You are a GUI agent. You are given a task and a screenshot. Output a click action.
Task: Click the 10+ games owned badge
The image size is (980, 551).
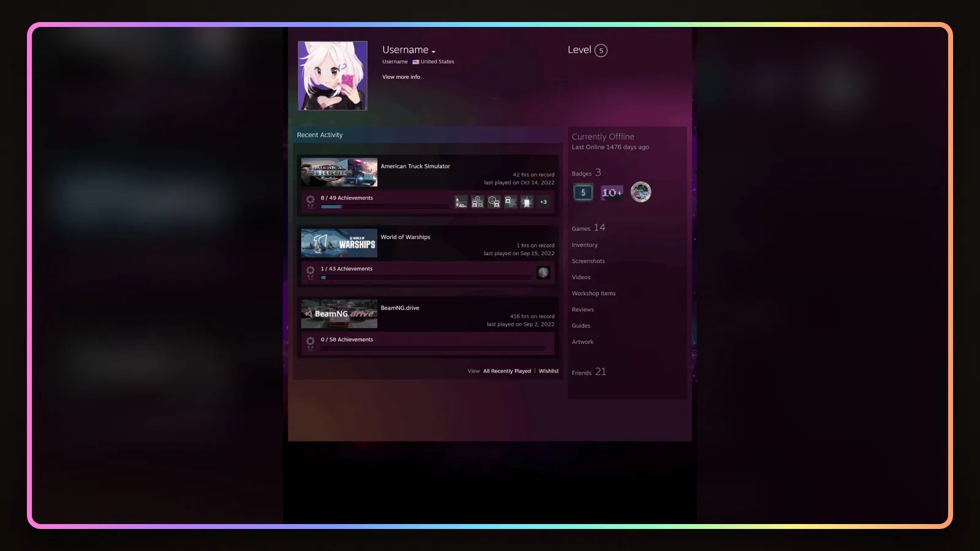(x=612, y=192)
